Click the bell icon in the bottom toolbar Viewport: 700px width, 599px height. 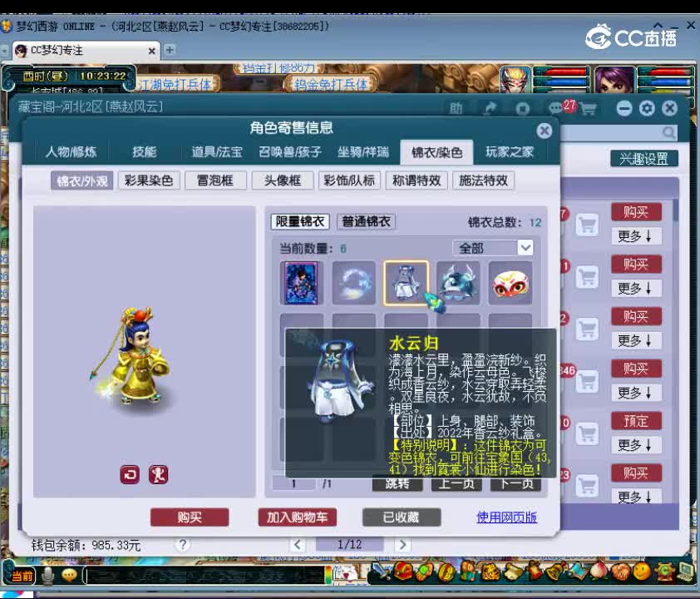556,571
